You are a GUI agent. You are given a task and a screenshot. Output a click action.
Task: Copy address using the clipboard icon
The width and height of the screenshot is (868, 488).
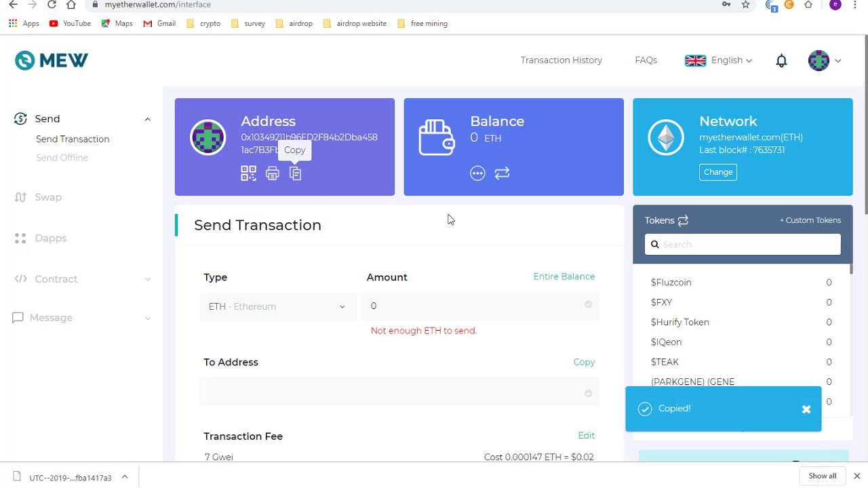point(295,174)
